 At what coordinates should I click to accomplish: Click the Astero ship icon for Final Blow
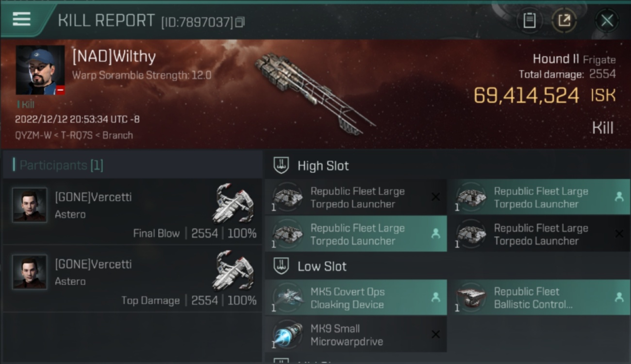click(233, 203)
